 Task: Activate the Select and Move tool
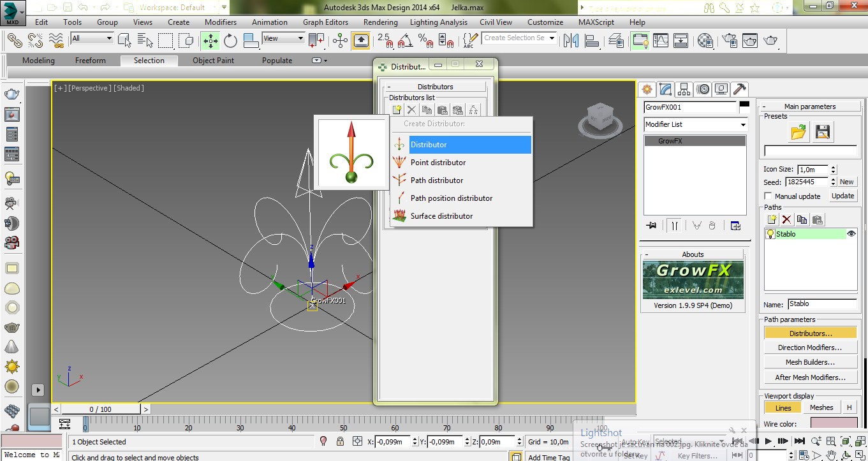210,41
